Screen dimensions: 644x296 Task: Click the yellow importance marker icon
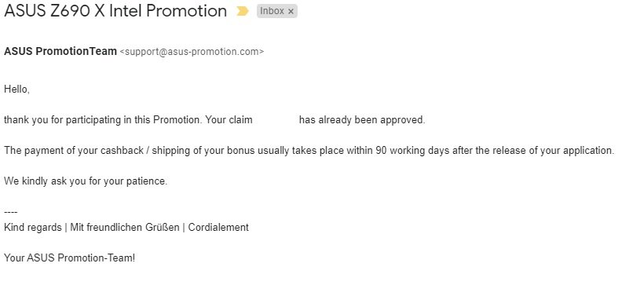(243, 12)
